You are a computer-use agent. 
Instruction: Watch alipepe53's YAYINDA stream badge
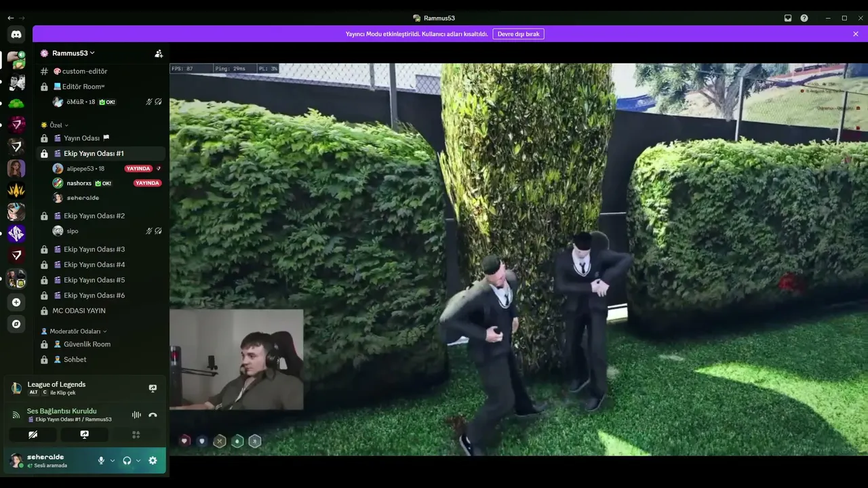138,169
